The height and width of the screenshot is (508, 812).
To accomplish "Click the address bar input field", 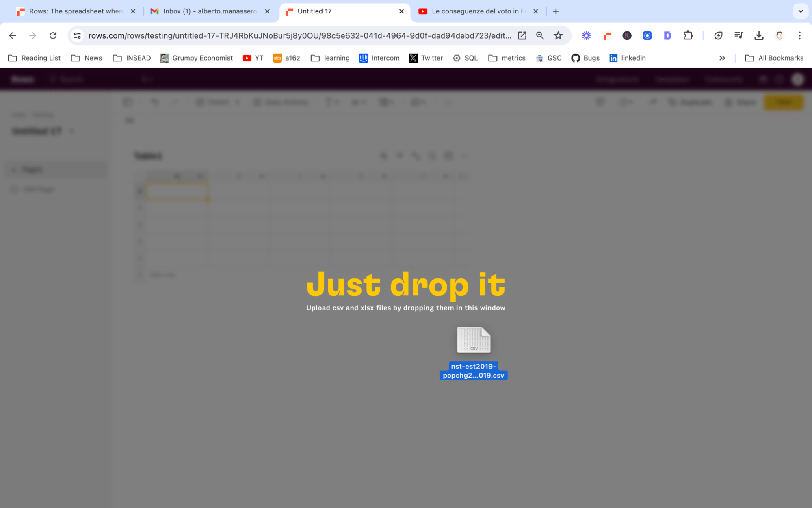I will coord(299,35).
